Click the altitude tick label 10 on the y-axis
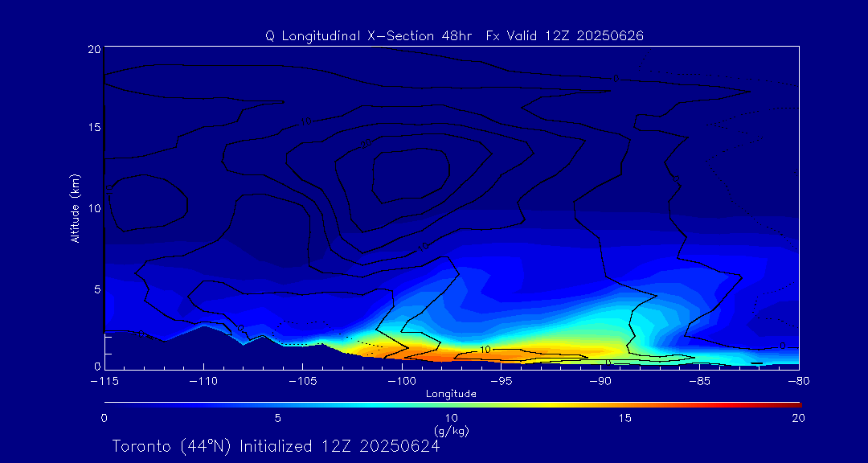The height and width of the screenshot is (463, 868). 93,208
